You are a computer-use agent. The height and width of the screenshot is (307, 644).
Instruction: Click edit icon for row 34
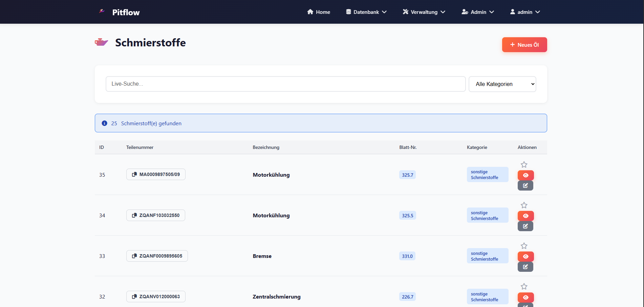point(525,226)
